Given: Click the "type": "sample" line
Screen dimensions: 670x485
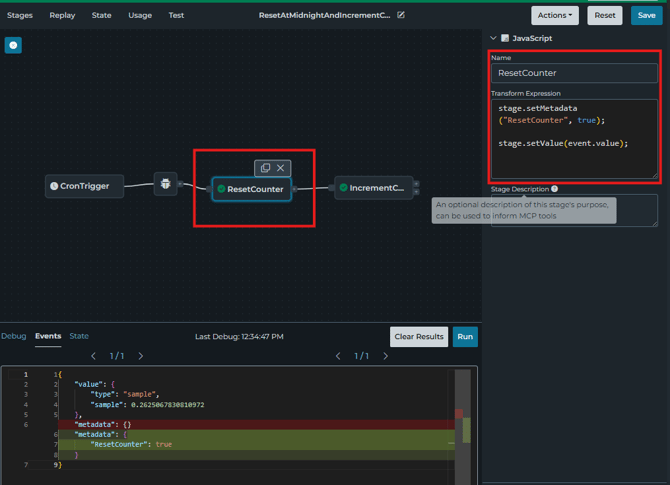Looking at the screenshot, I should (x=125, y=394).
